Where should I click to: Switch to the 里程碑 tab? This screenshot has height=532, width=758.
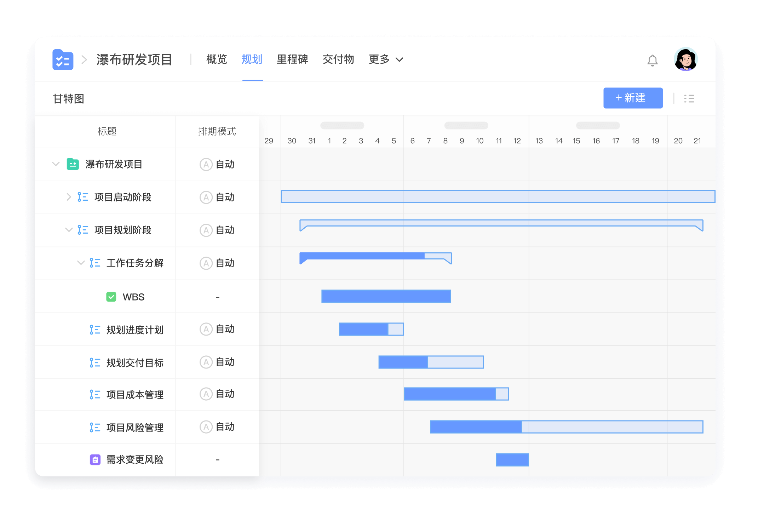(292, 60)
